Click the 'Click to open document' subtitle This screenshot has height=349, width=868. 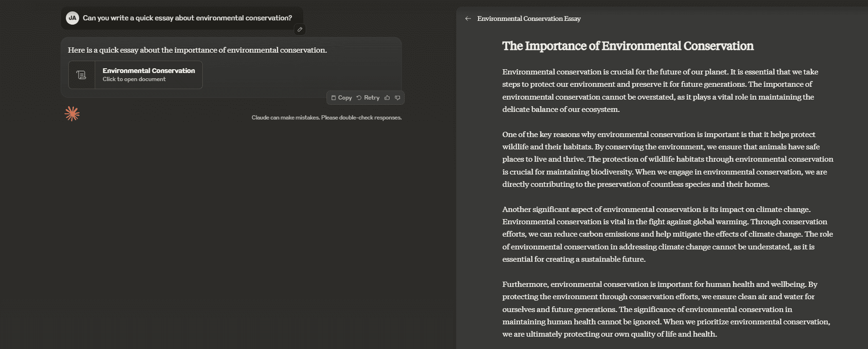click(x=134, y=79)
